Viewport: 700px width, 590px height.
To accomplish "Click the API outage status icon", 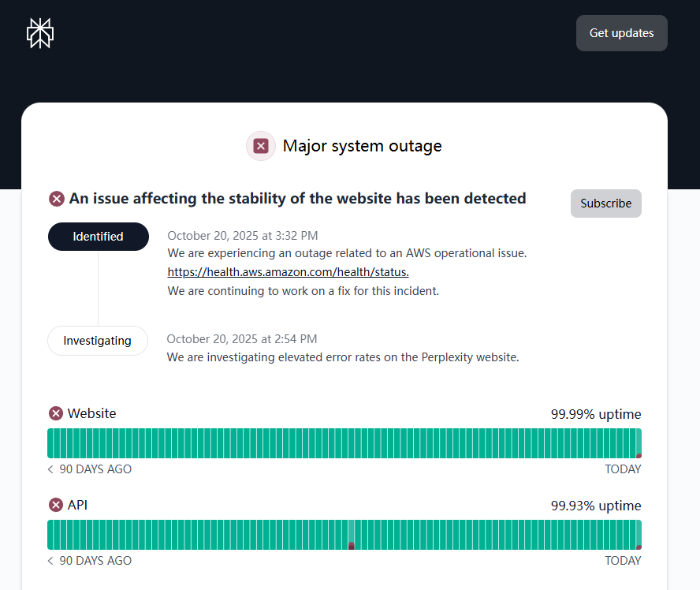I will [56, 505].
